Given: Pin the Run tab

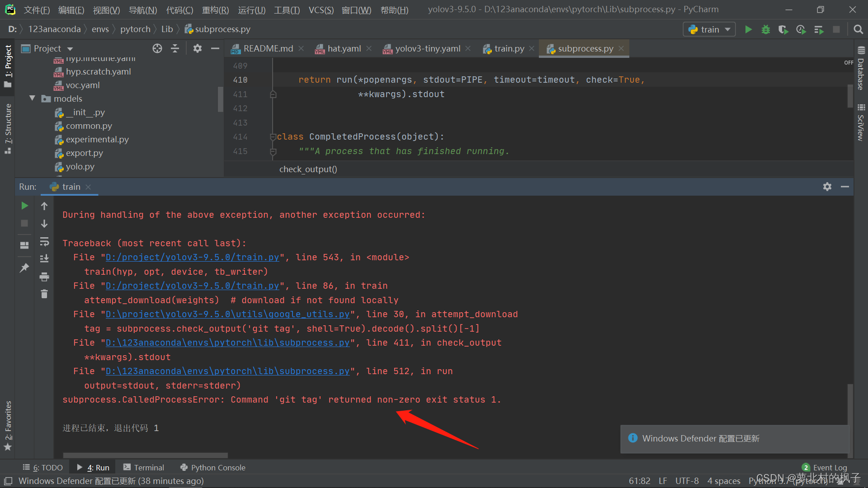Looking at the screenshot, I should (x=24, y=268).
